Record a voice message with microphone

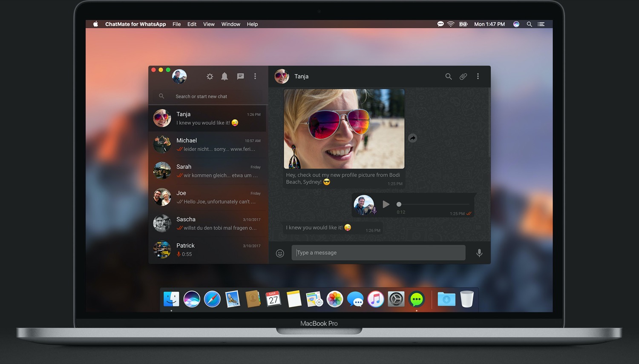click(x=479, y=253)
